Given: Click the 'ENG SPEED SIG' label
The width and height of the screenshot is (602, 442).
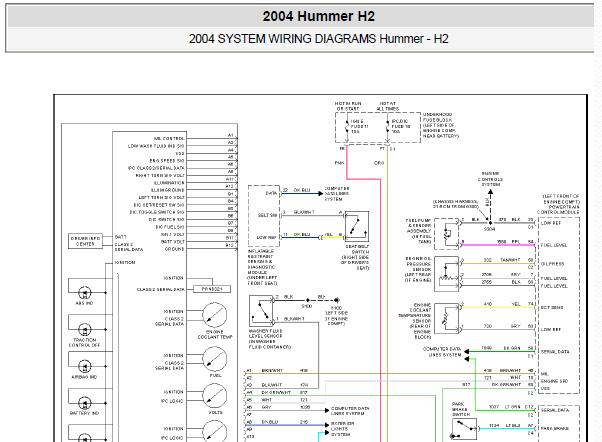Looking at the screenshot, I should (x=167, y=161).
